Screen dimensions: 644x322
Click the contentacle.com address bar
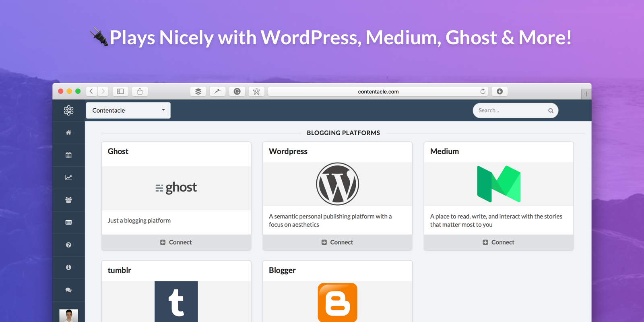(x=378, y=91)
